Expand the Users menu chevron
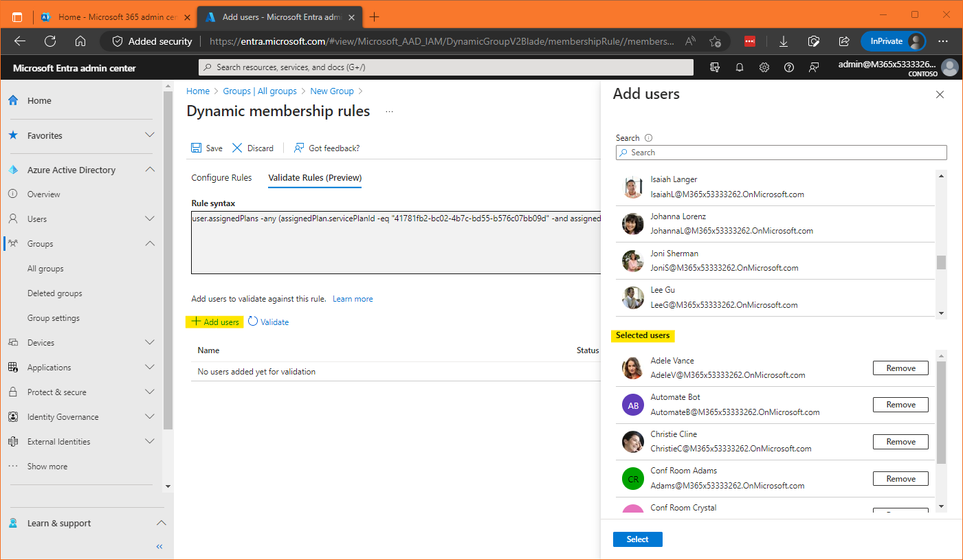The width and height of the screenshot is (963, 560). coord(150,219)
